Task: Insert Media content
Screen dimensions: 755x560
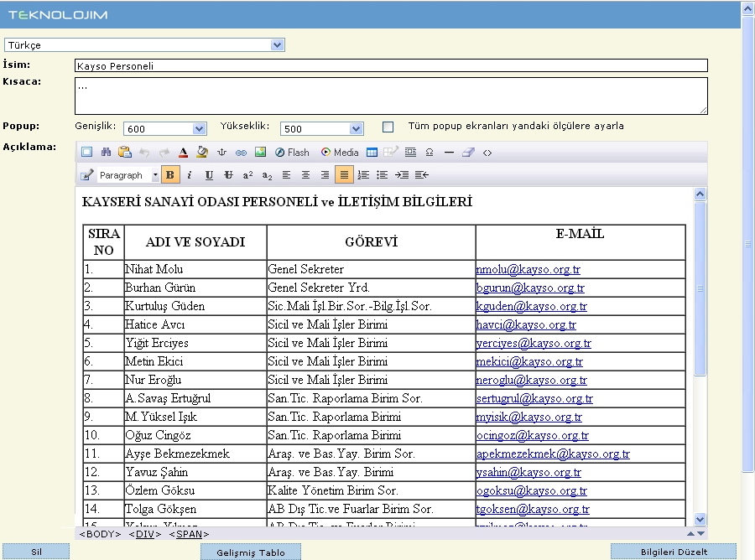Action: (x=340, y=153)
